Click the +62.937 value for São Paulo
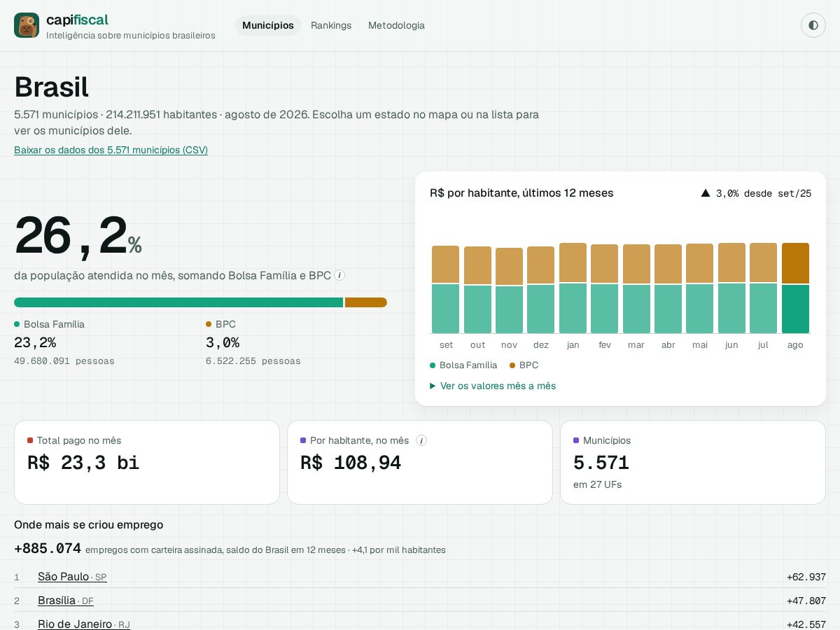This screenshot has width=840, height=630. (x=806, y=577)
